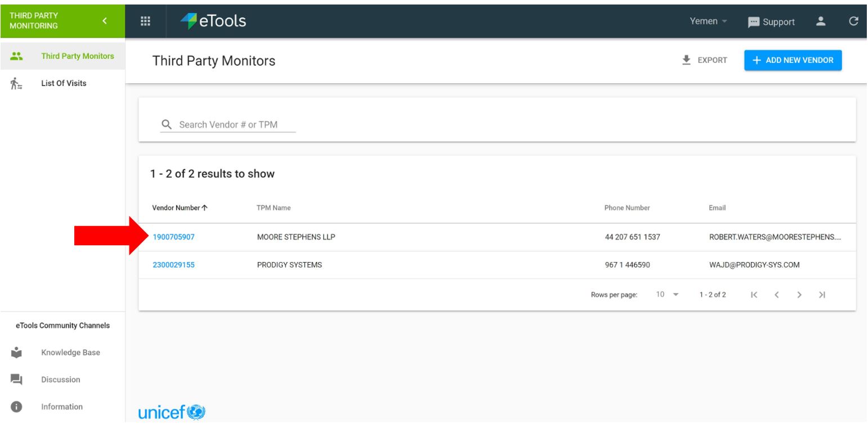The height and width of the screenshot is (424, 868).
Task: Open Information channel
Action: tap(62, 407)
